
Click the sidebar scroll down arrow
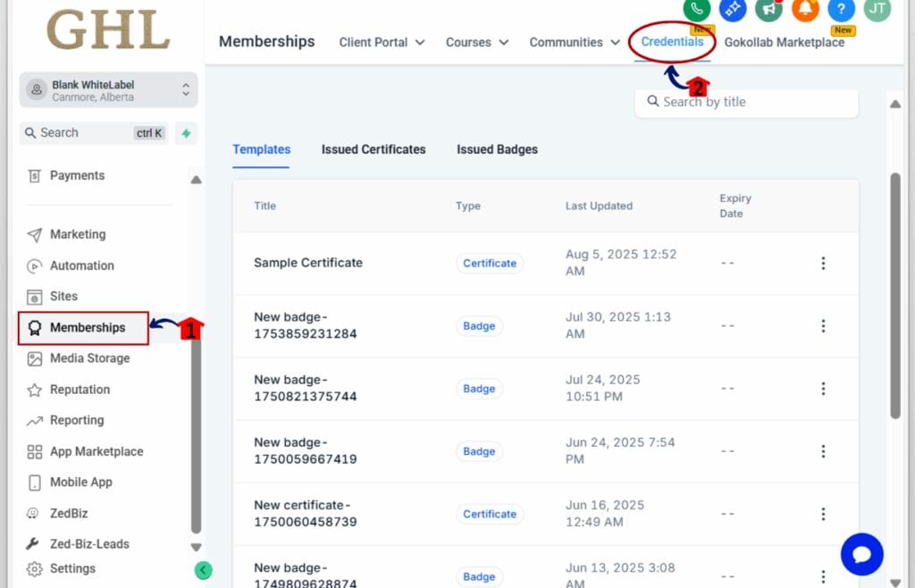click(x=196, y=547)
